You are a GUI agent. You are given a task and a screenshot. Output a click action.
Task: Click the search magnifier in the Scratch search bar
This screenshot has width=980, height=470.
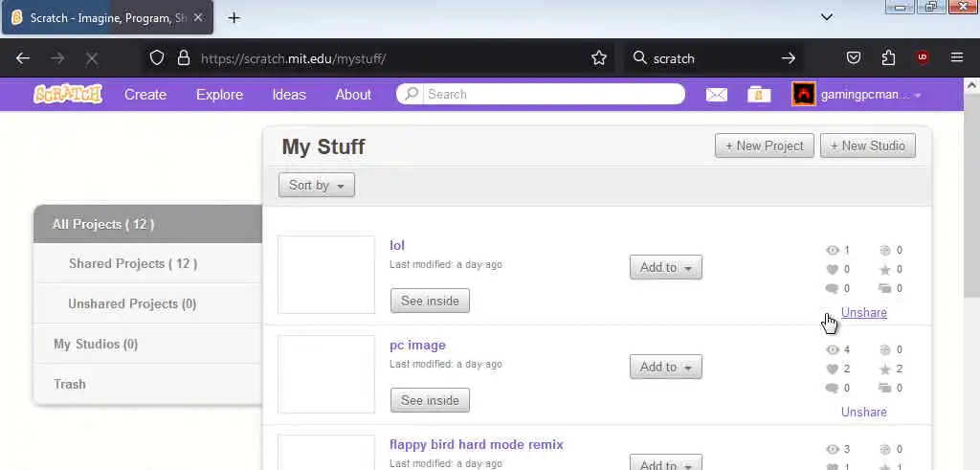coord(411,95)
